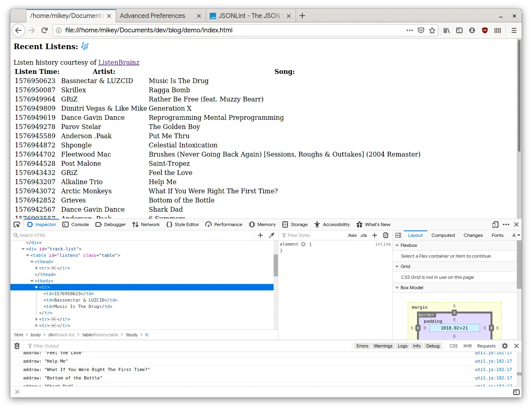Toggle split console icon at bottom right
The width and height of the screenshot is (532, 409).
coord(516,392)
